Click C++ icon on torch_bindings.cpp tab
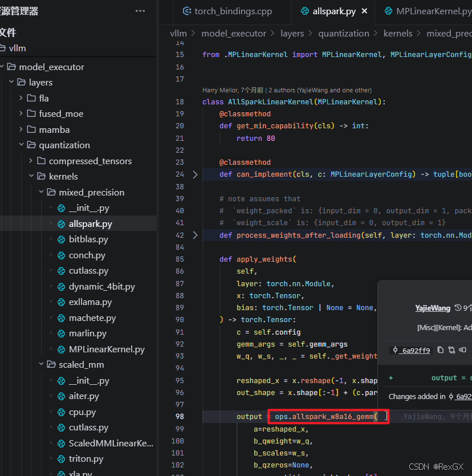Screen dimensions: 472x476 [186, 11]
